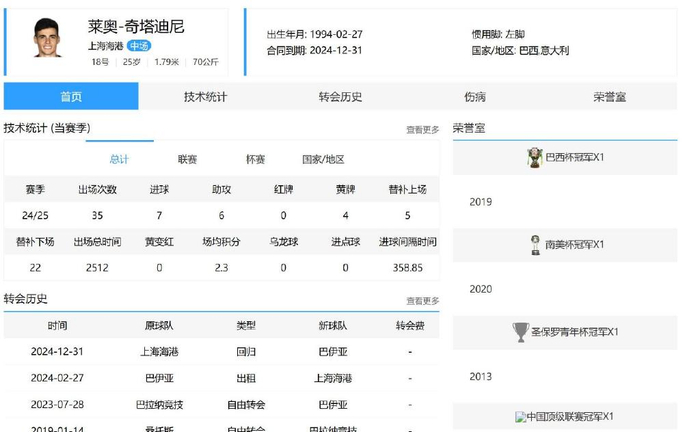Select the 杯赛 stats sub-tab
The image size is (700, 432).
coord(255,159)
